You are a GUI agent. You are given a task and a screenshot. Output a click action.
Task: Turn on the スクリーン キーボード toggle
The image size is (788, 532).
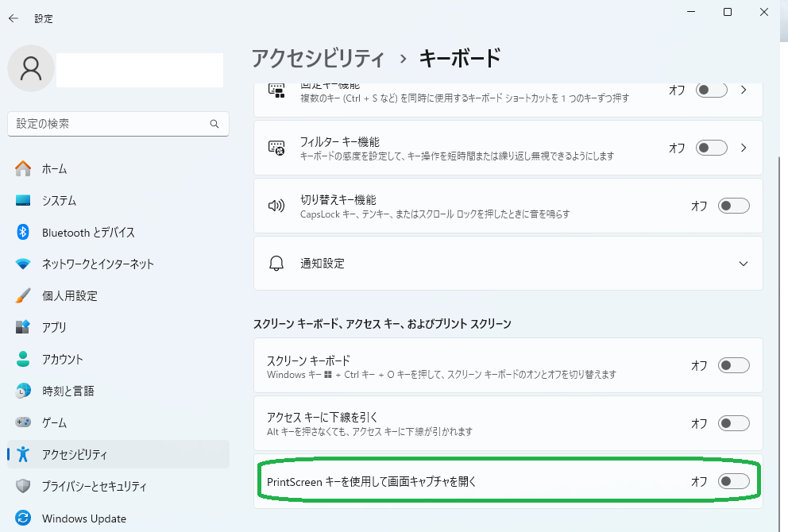[x=733, y=365]
